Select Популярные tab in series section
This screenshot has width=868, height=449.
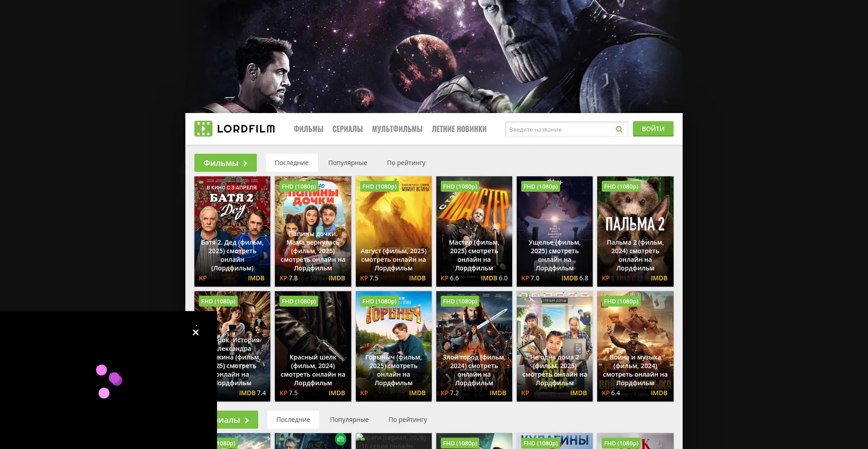coord(349,420)
